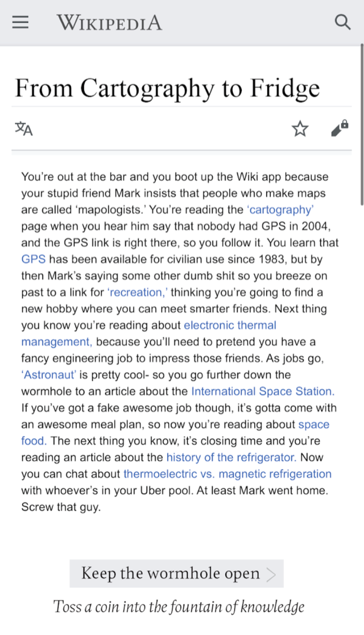Screen dimensions: 364x635
Task: Open thermoelectric vs. magnetic refrigeration link
Action: point(227,474)
